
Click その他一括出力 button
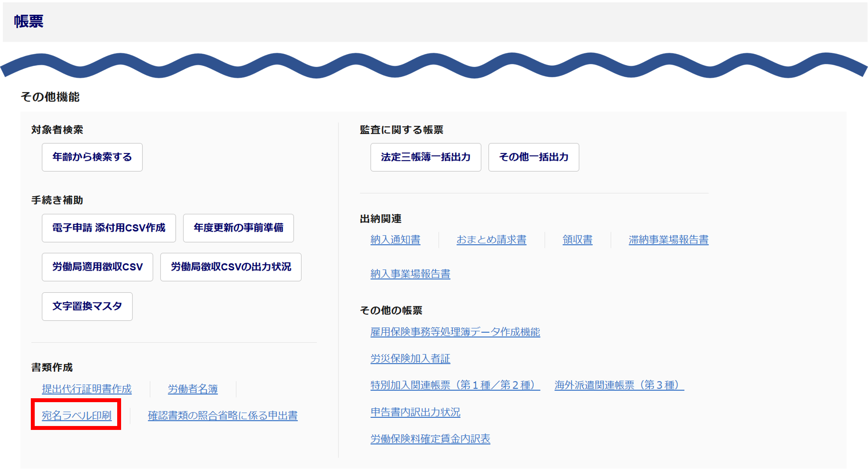pyautogui.click(x=533, y=157)
